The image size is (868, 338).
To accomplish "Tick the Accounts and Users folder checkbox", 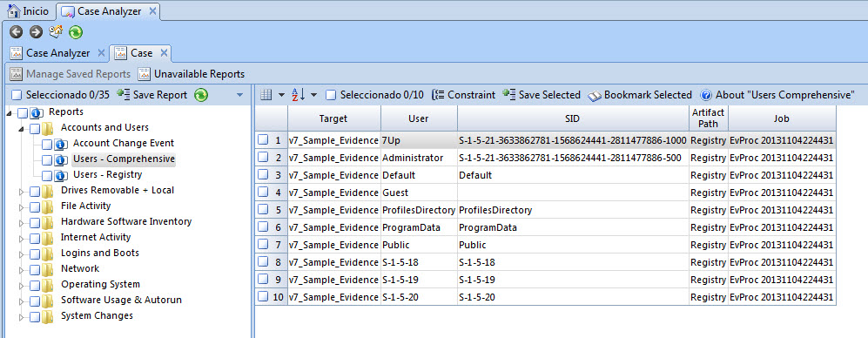I will point(35,129).
